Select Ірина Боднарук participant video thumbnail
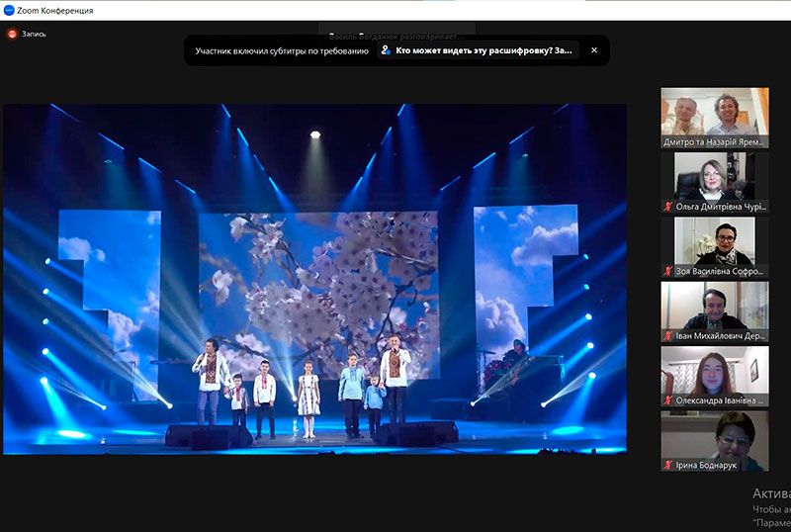Viewport: 791px width, 532px height. [715, 441]
